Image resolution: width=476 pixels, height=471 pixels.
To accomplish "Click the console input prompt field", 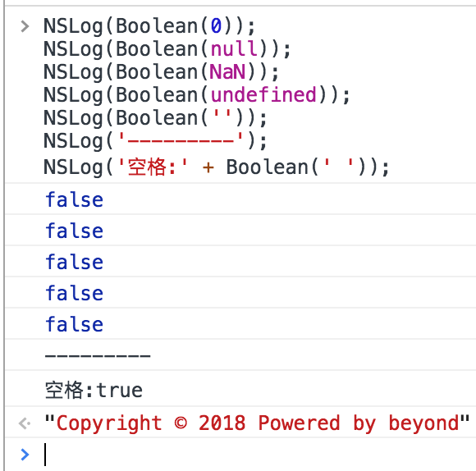I will click(260, 455).
